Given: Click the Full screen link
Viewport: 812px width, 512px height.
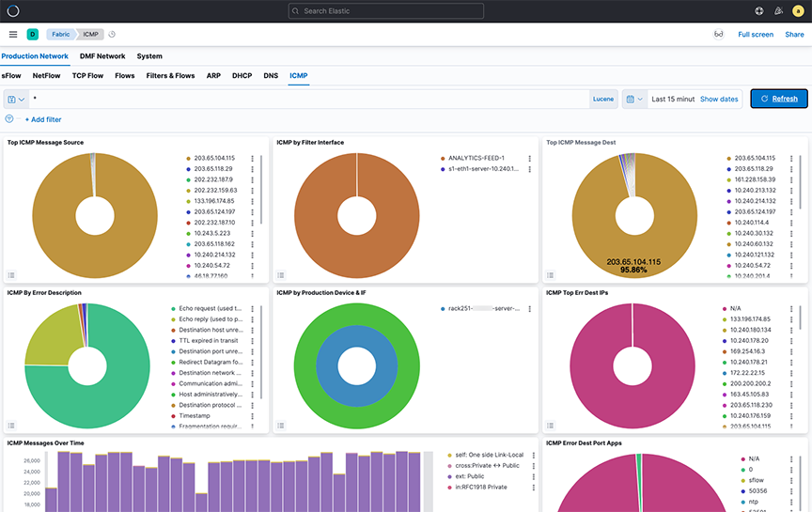Looking at the screenshot, I should pyautogui.click(x=756, y=34).
